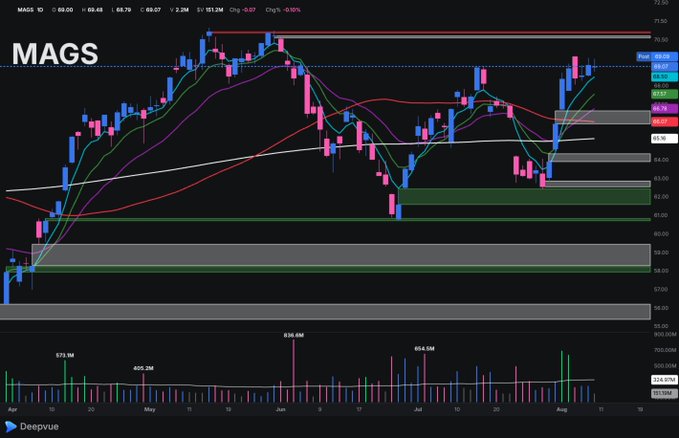The image size is (679, 438).
Task: Click the Deepvue logo icon
Action: click(x=11, y=427)
